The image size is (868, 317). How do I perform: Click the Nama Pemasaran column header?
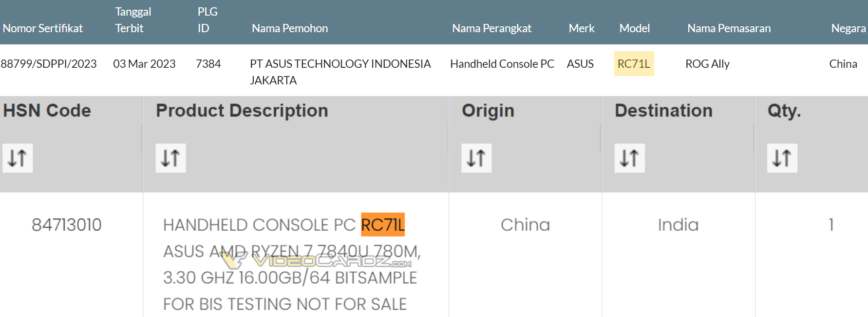point(729,28)
